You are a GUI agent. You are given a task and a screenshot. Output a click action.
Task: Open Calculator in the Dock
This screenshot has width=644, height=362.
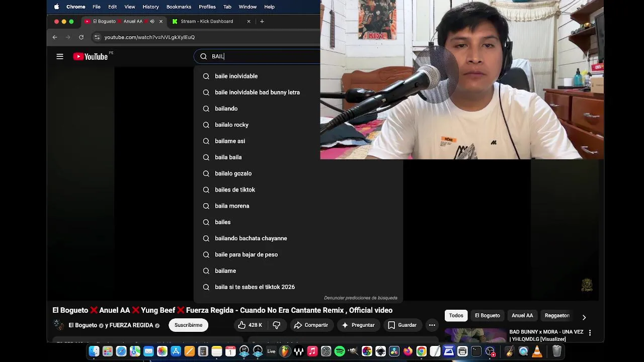[x=203, y=351]
